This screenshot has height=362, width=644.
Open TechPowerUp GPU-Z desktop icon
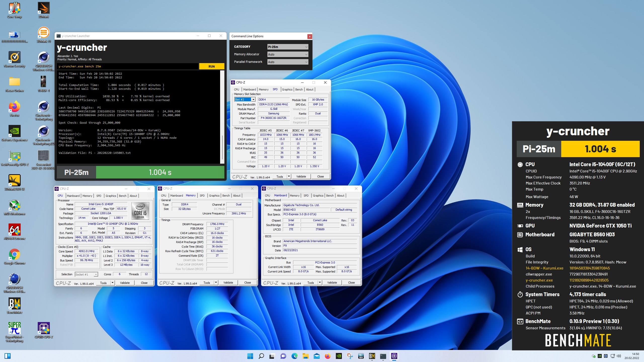pyautogui.click(x=14, y=158)
